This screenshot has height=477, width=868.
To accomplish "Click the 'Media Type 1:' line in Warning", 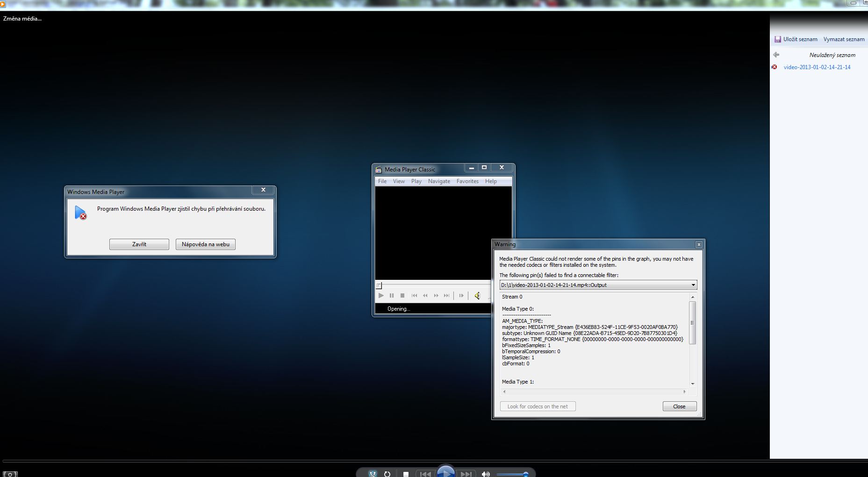I will point(518,382).
